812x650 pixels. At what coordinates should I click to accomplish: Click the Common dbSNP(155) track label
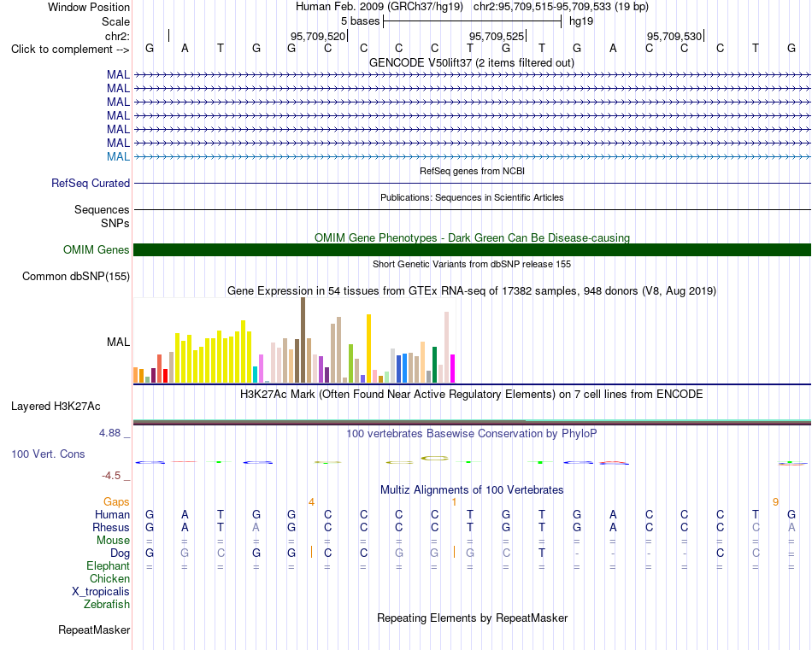(x=76, y=277)
